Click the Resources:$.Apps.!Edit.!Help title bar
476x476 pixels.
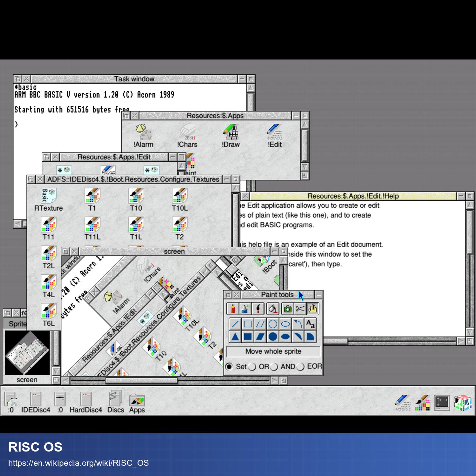(353, 196)
